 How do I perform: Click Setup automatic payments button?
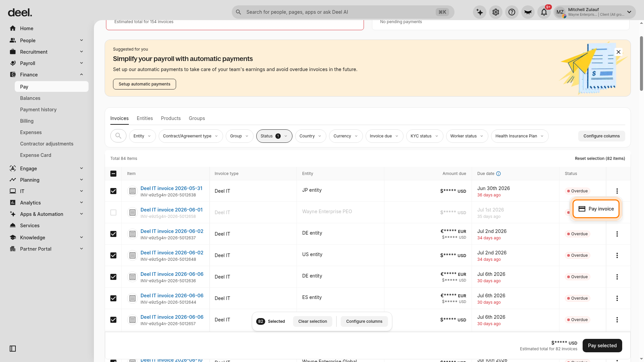(x=145, y=84)
